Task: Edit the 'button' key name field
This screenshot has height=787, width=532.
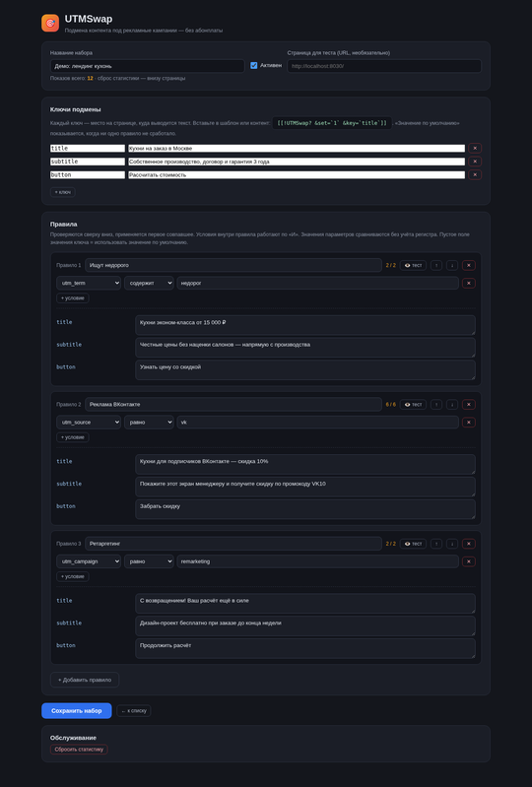Action: click(x=88, y=174)
